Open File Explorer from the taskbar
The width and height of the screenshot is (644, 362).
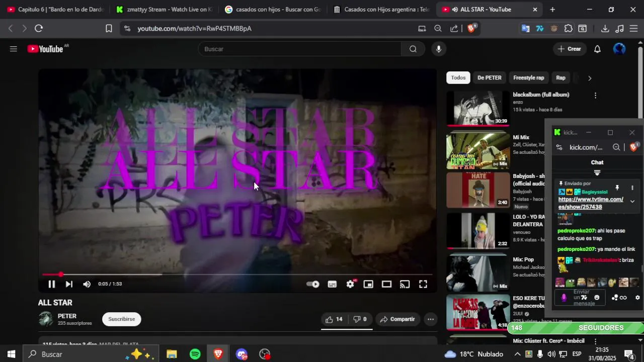(172, 354)
